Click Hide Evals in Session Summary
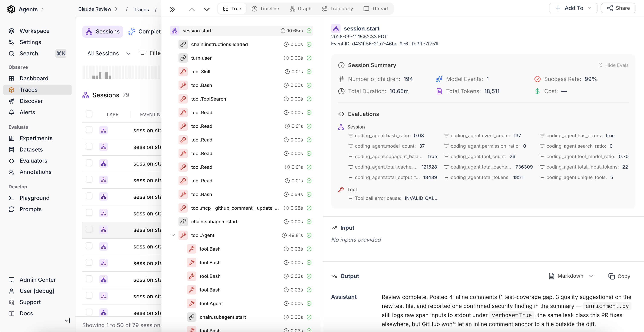 pos(614,65)
